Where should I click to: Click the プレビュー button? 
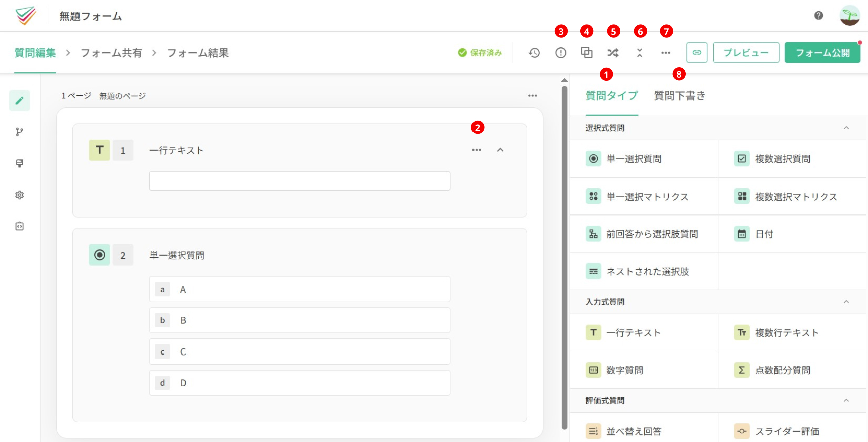(746, 52)
